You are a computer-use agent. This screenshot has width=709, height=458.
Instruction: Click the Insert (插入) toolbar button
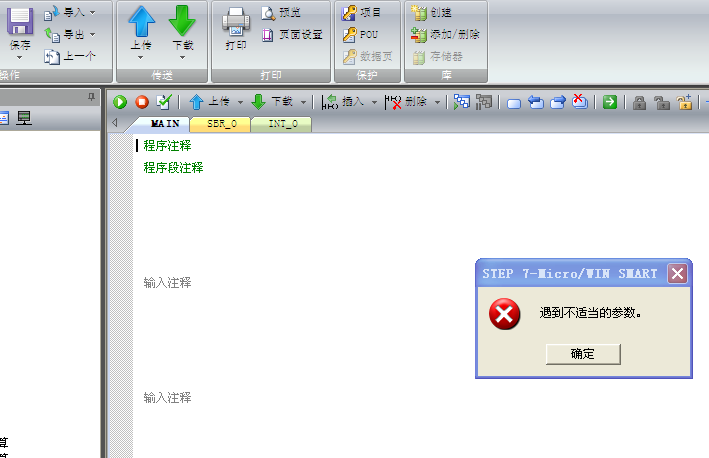[343, 102]
